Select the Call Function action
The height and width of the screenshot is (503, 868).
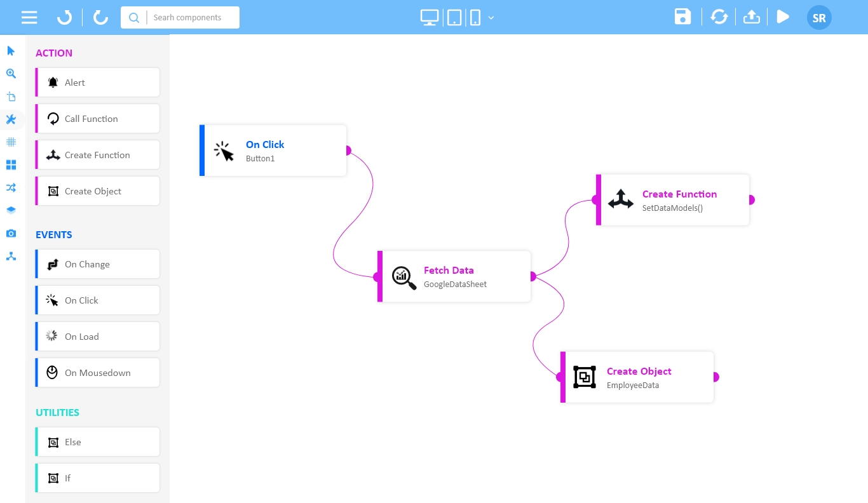click(x=98, y=119)
